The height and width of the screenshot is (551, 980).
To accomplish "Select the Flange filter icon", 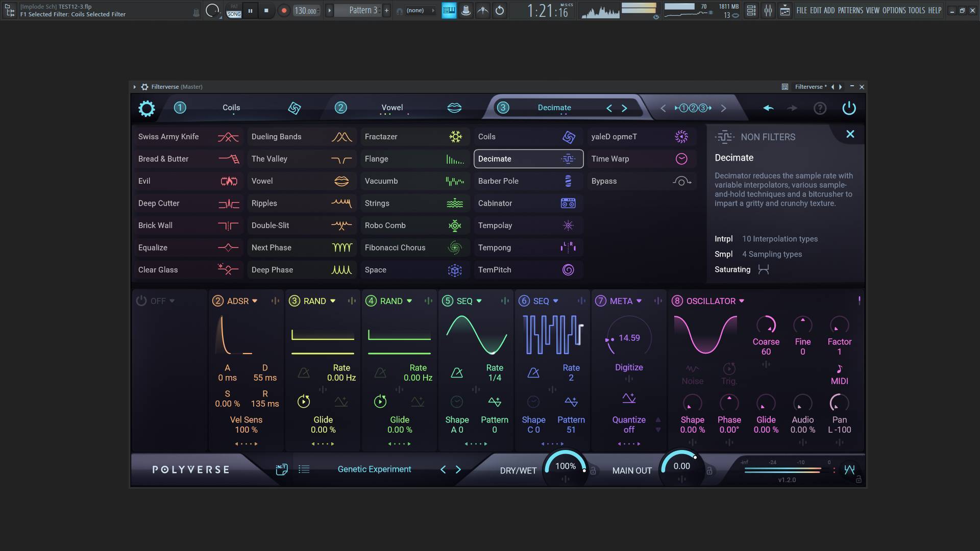I will click(455, 159).
